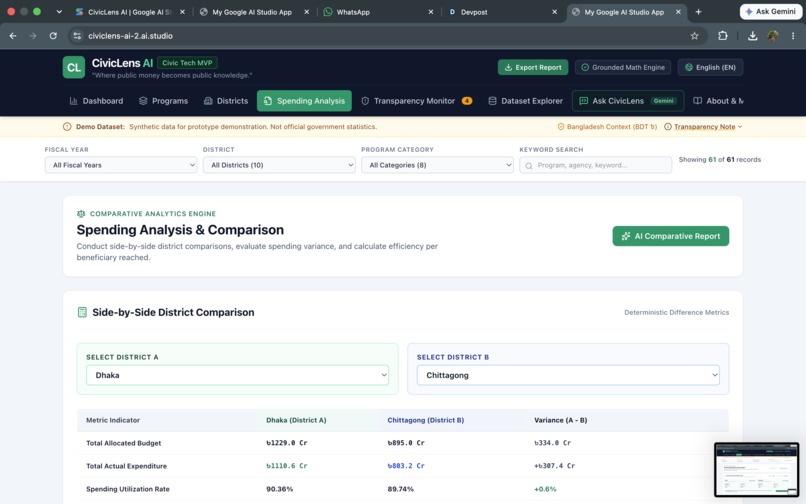Viewport: 806px width, 504px height.
Task: Click the Bangladesh Context (BDT) label
Action: click(x=612, y=127)
